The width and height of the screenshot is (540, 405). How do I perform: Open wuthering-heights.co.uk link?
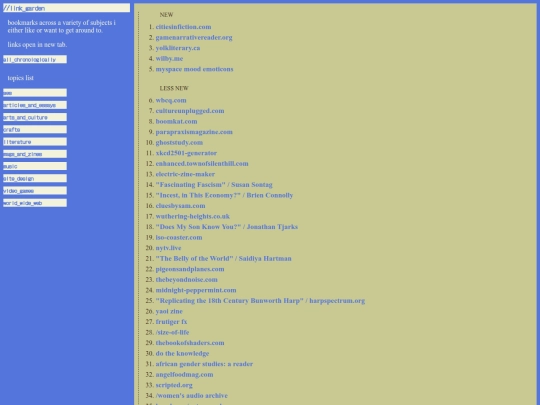click(x=193, y=216)
